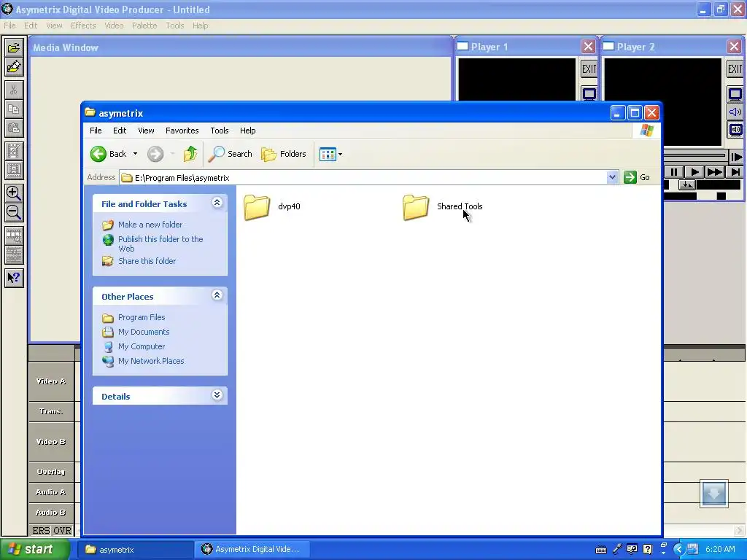The width and height of the screenshot is (747, 560).
Task: Click the Make a new folder link
Action: pos(150,225)
